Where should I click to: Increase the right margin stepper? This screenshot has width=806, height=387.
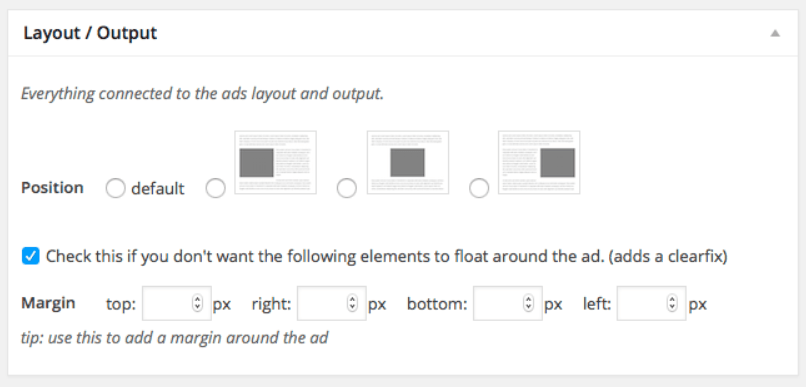coord(352,300)
